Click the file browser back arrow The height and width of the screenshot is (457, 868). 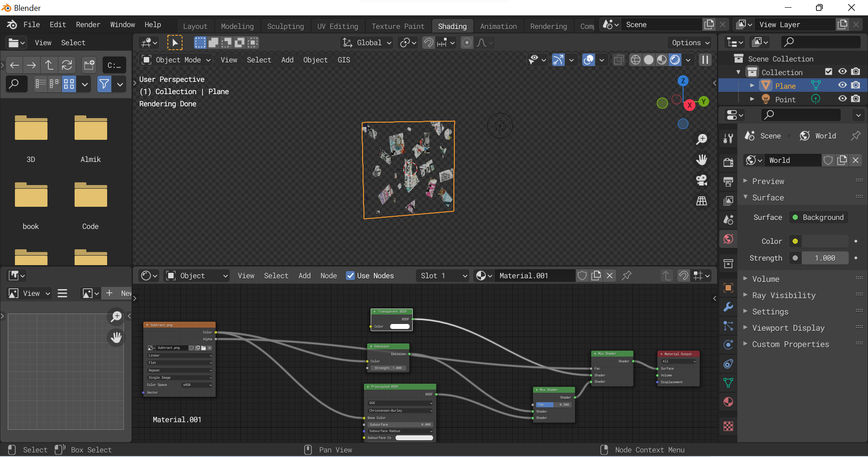[14, 65]
